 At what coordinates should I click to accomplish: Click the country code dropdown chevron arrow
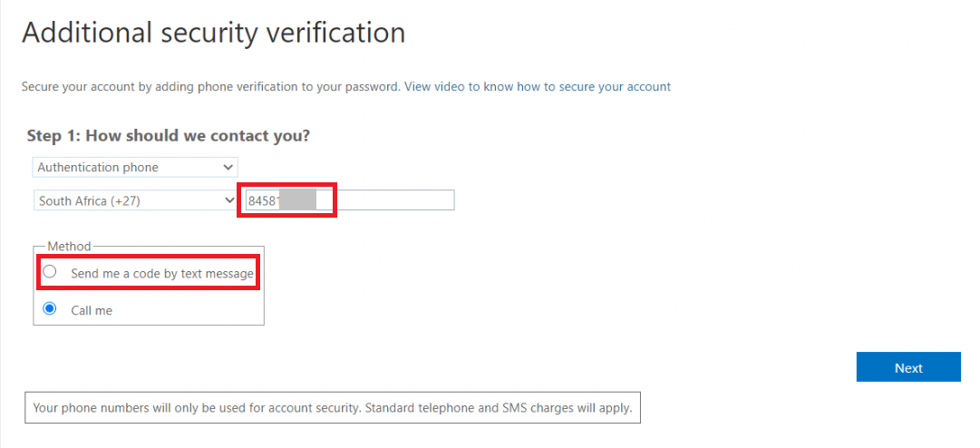(x=228, y=200)
